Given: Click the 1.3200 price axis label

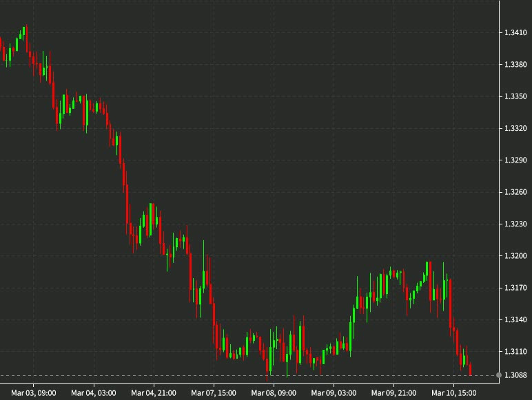Looking at the screenshot, I should pos(515,256).
